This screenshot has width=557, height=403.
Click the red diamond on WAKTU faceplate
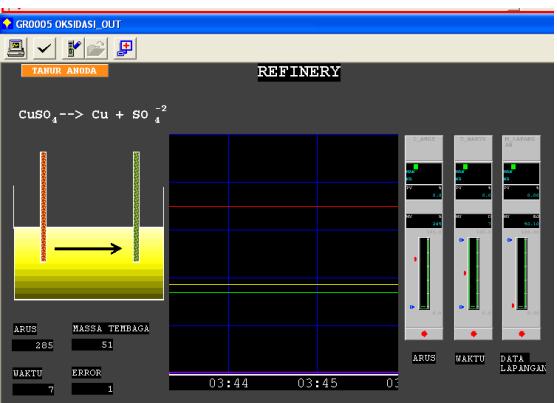pos(474,334)
